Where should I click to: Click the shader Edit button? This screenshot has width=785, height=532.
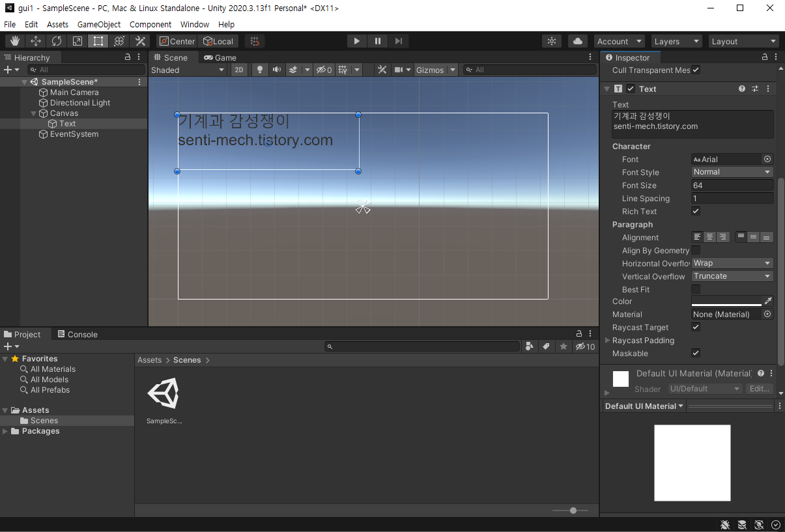click(760, 389)
